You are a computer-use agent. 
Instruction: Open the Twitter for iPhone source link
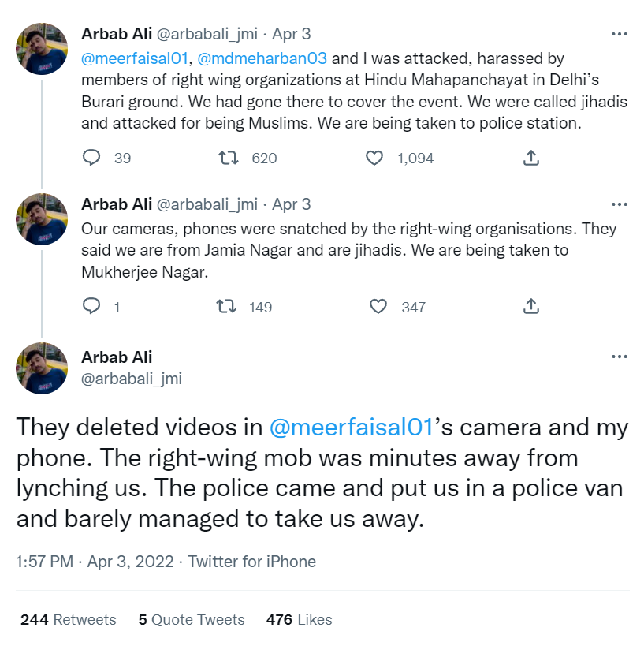click(x=252, y=562)
